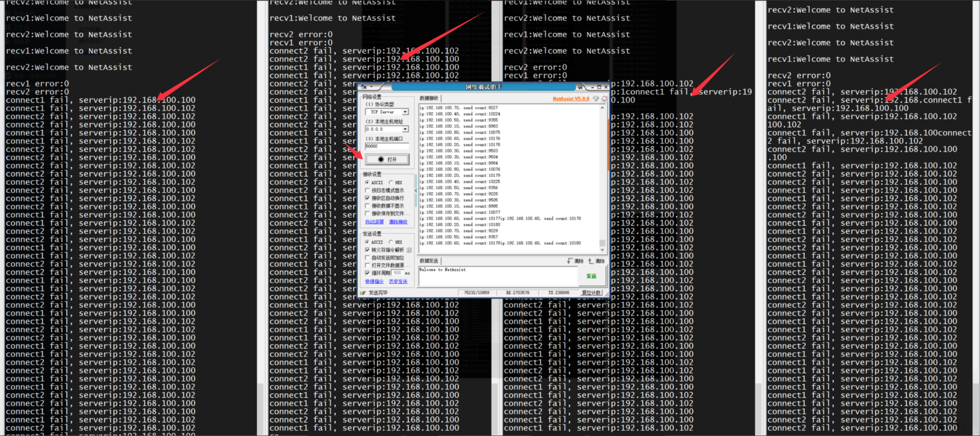Pin the NetAssist window on top
980x436 pixels.
tap(580, 87)
